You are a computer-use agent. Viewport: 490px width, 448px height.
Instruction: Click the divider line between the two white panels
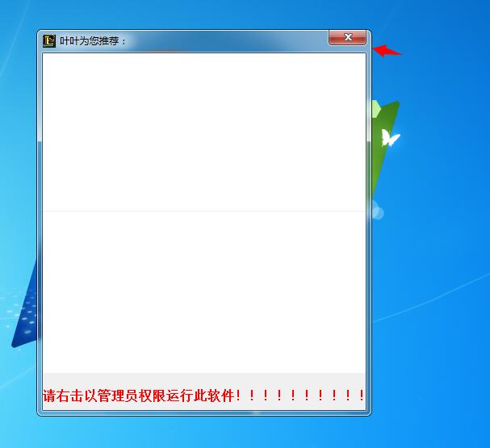(x=203, y=211)
